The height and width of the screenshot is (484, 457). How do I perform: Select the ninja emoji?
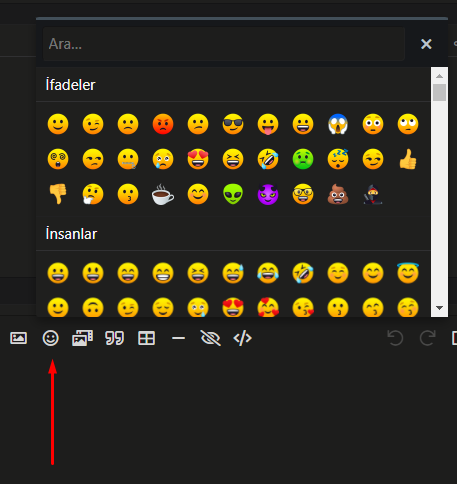pos(373,194)
